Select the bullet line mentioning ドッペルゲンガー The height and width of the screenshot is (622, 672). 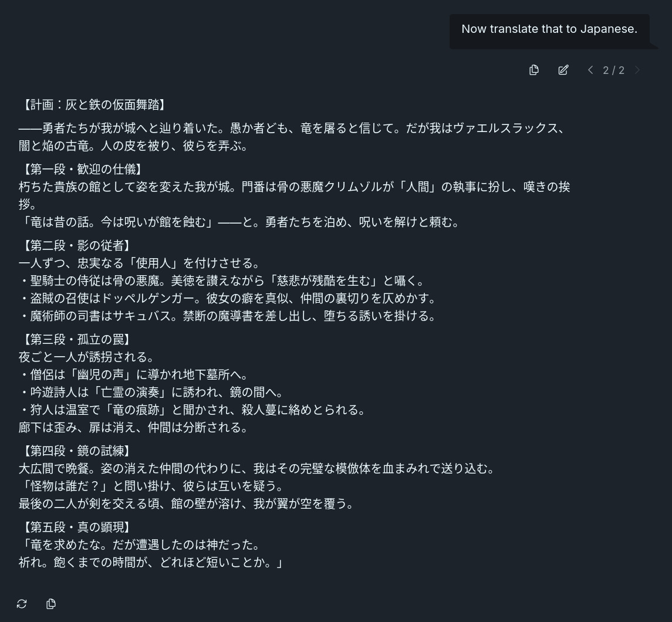point(227,298)
